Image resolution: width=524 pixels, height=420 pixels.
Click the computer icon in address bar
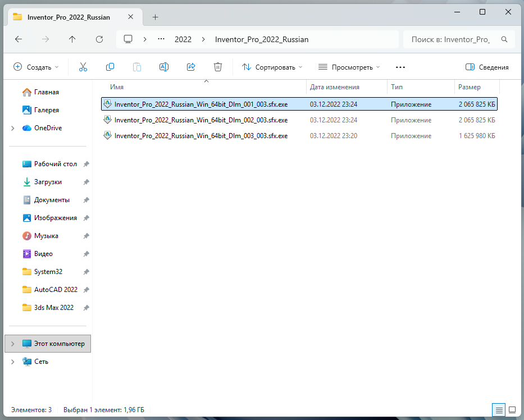click(x=128, y=39)
